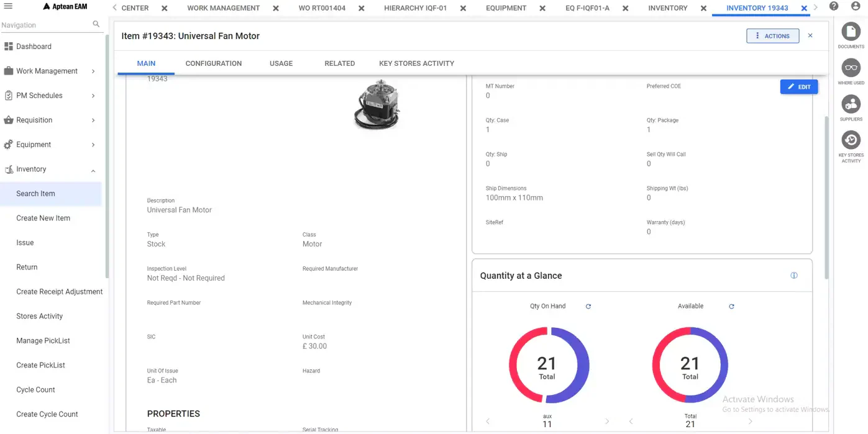The height and width of the screenshot is (434, 868).
Task: Expand the Equipment menu chevron
Action: pos(93,145)
